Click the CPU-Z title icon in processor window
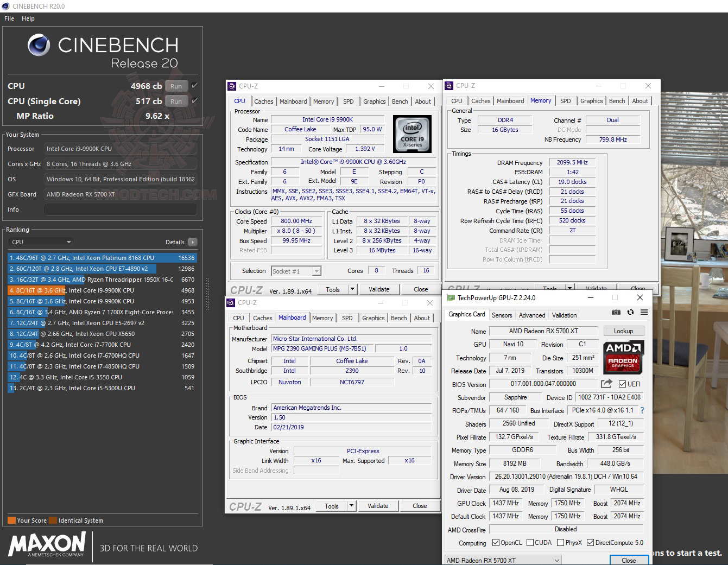 (232, 86)
